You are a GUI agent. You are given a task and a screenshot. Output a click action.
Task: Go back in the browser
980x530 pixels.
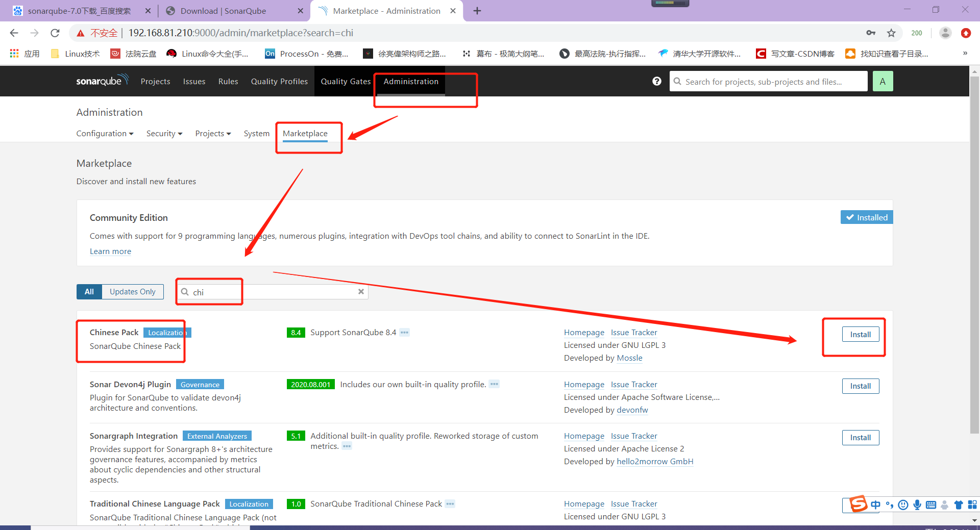click(x=14, y=33)
